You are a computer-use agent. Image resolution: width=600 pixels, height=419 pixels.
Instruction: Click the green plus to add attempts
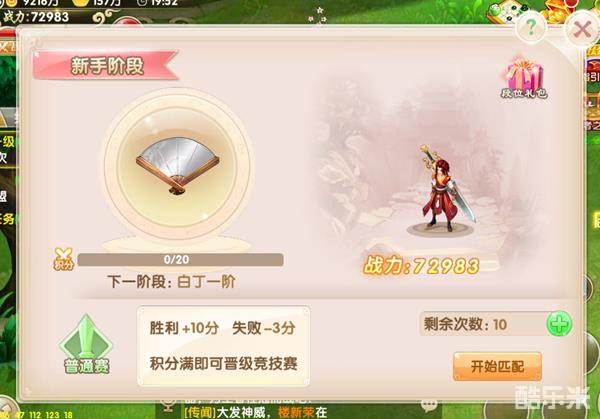559,324
